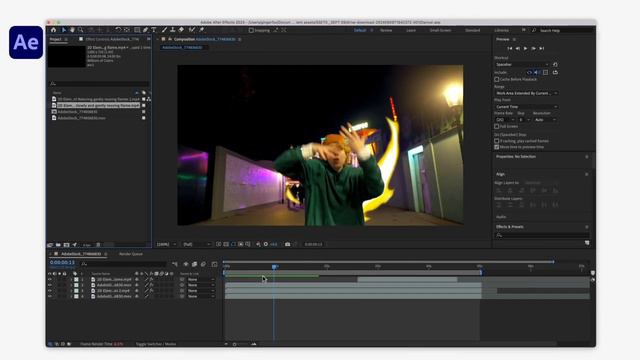Open the preview Resolution Auto dropdown
The width and height of the screenshot is (640, 360).
pyautogui.click(x=545, y=120)
